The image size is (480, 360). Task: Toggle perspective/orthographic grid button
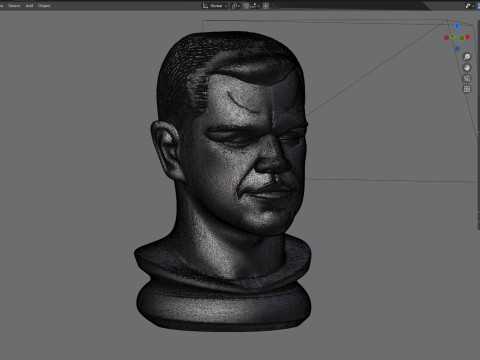(467, 89)
